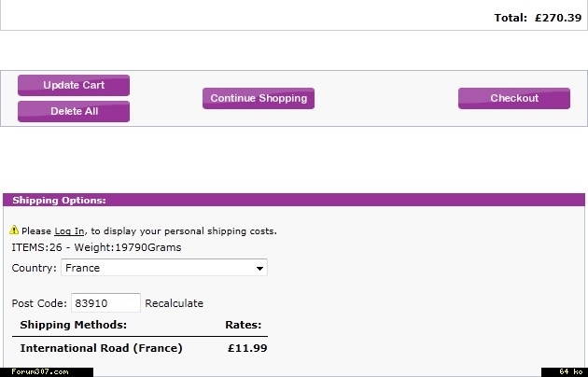Focus the Post Code input field
The height and width of the screenshot is (377, 588).
click(105, 303)
